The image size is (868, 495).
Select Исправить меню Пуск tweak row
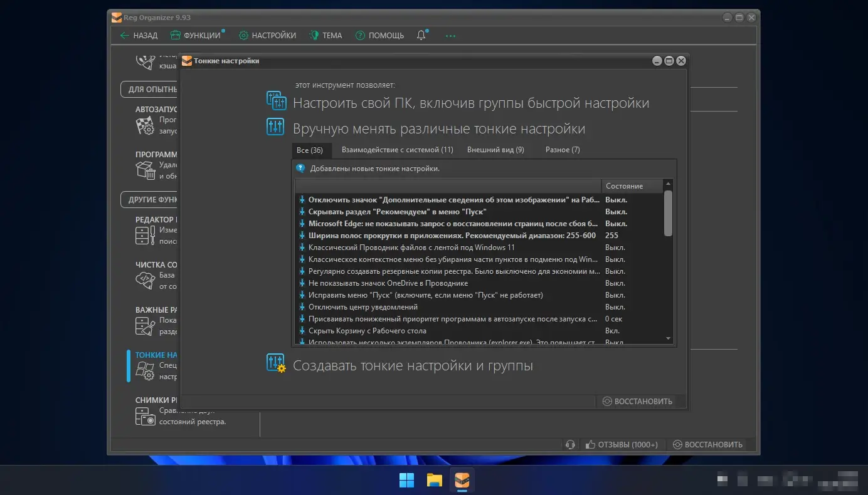pos(479,295)
